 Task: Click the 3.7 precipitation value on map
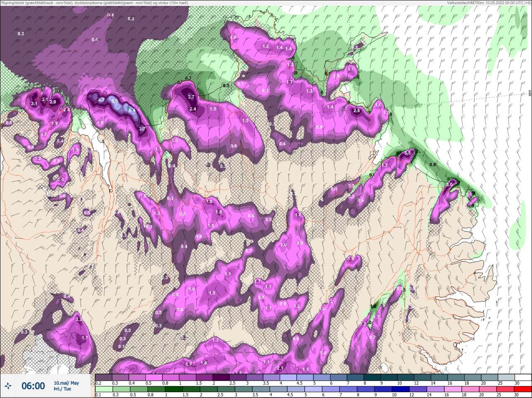[142, 129]
